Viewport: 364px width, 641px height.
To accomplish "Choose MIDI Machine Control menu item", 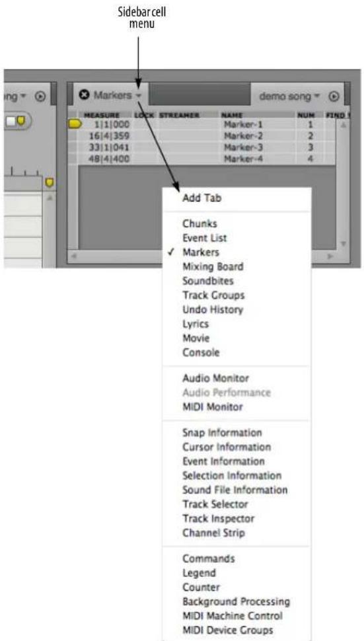I will (x=233, y=616).
